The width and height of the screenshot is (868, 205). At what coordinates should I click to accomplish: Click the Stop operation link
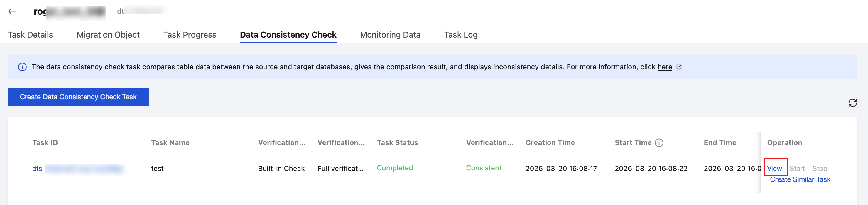pyautogui.click(x=820, y=169)
